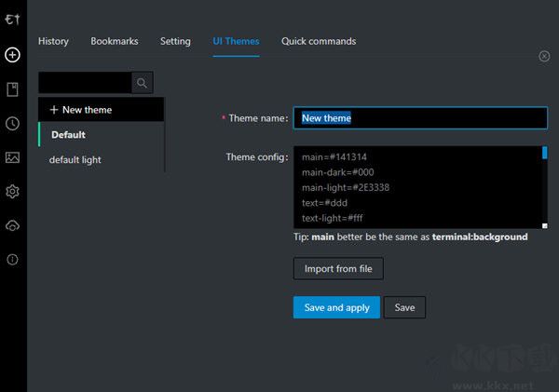Open settings with the sidebar gear icon
The height and width of the screenshot is (392, 559).
click(x=12, y=192)
